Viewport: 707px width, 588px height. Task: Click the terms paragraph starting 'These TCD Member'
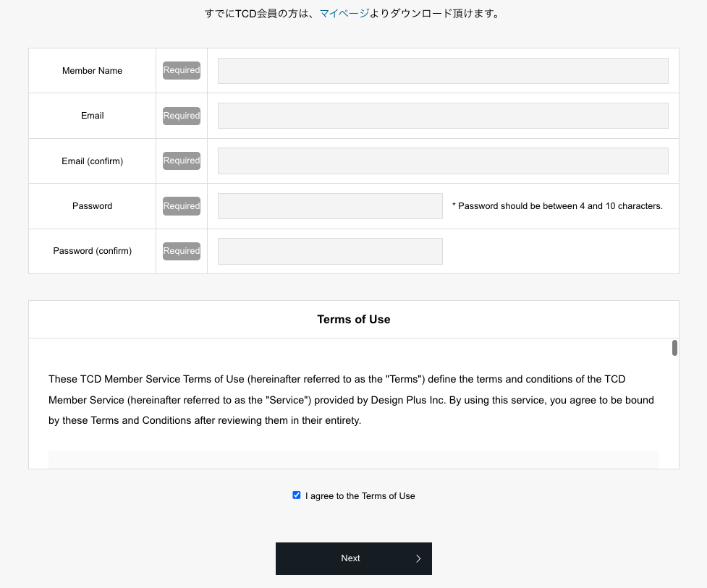351,400
